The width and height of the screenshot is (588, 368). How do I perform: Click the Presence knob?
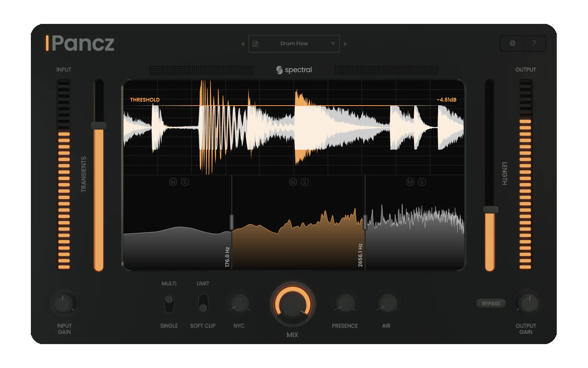click(x=345, y=304)
